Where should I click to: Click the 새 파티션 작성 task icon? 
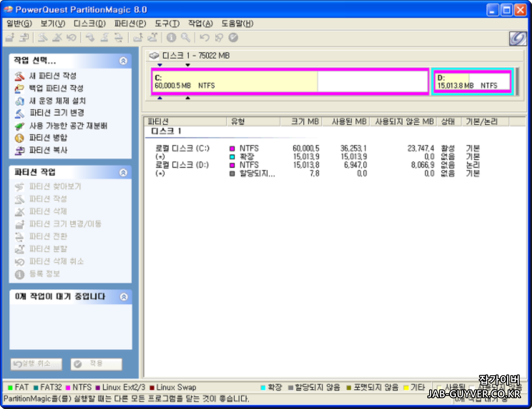coord(20,76)
